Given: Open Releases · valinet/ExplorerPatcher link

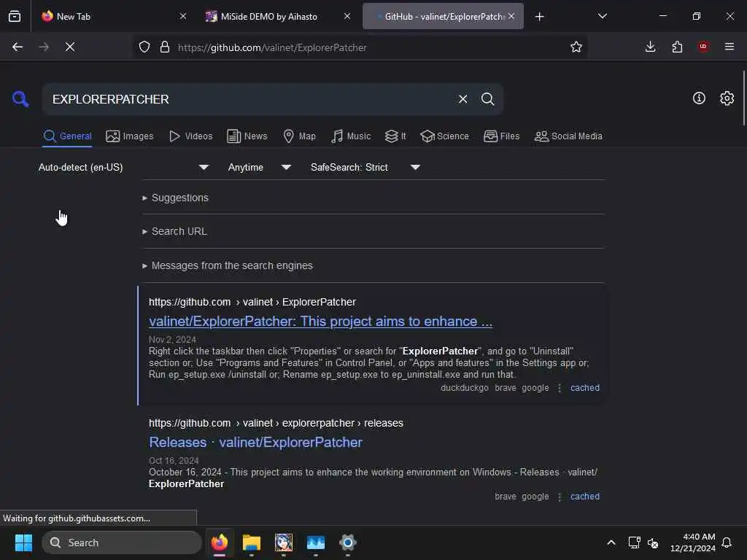Looking at the screenshot, I should (x=255, y=443).
